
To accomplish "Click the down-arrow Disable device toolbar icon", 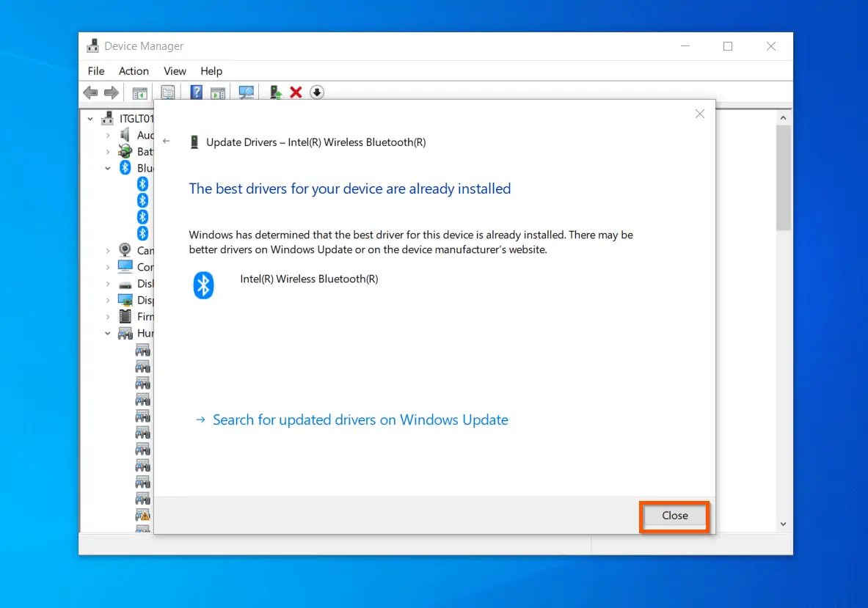I will click(317, 92).
